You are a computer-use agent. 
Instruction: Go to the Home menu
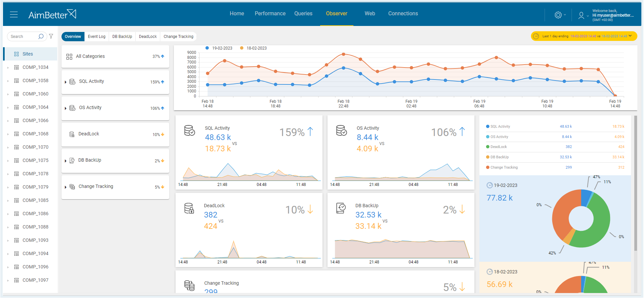[x=237, y=14]
